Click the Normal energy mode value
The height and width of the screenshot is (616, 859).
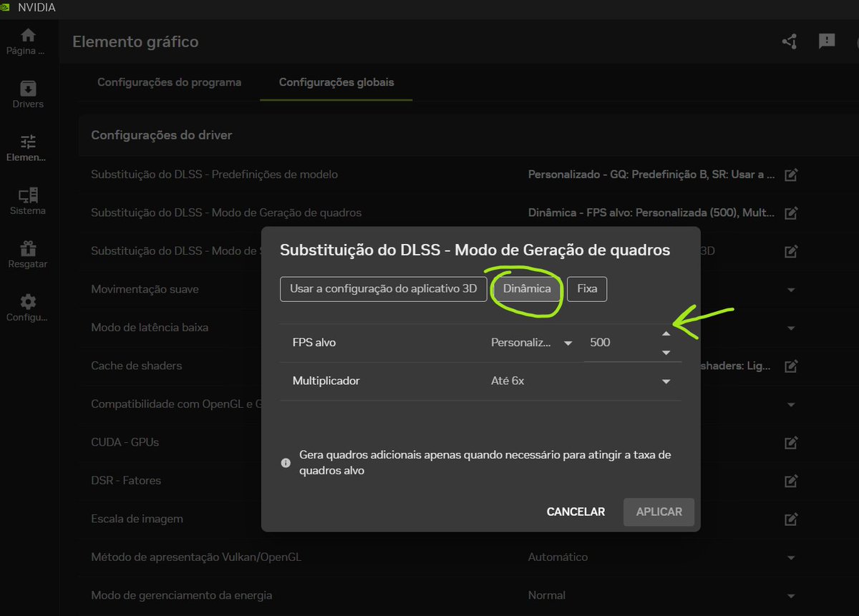(546, 595)
